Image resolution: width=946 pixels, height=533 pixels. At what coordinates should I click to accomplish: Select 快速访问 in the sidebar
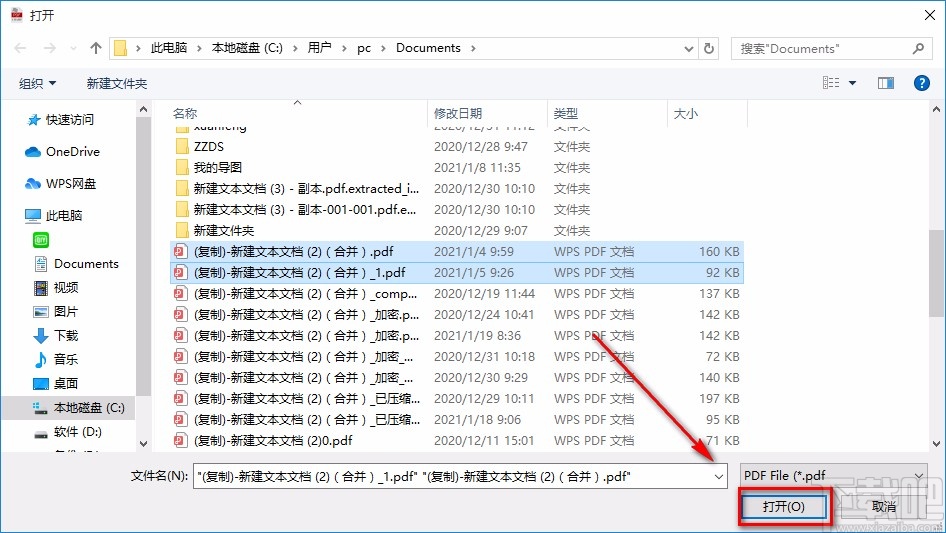coord(60,120)
